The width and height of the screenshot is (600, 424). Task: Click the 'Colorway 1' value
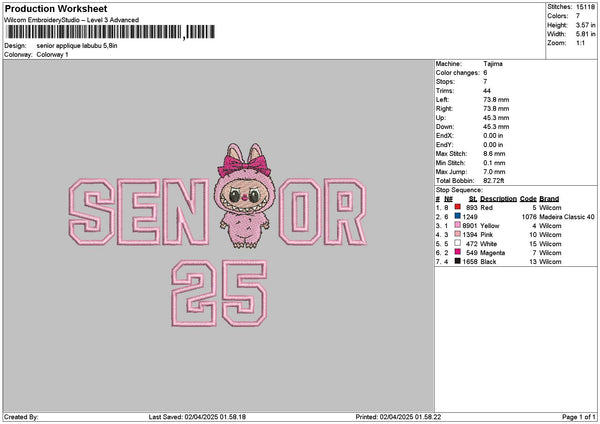52,55
